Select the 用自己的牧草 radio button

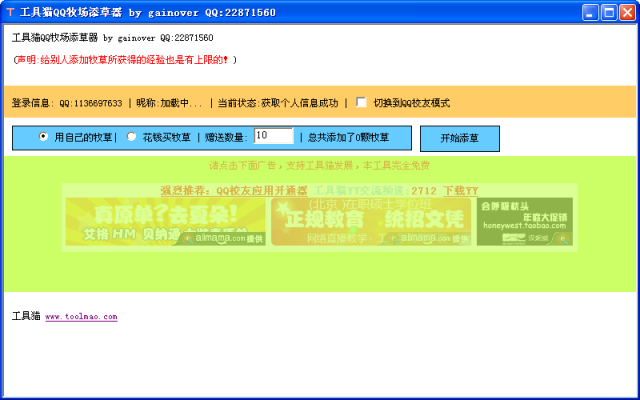(x=43, y=137)
